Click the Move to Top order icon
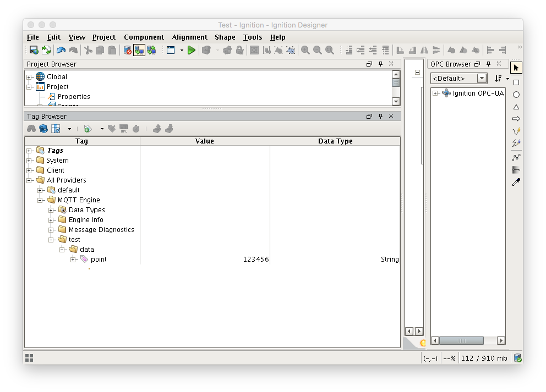The width and height of the screenshot is (546, 392). (385, 50)
